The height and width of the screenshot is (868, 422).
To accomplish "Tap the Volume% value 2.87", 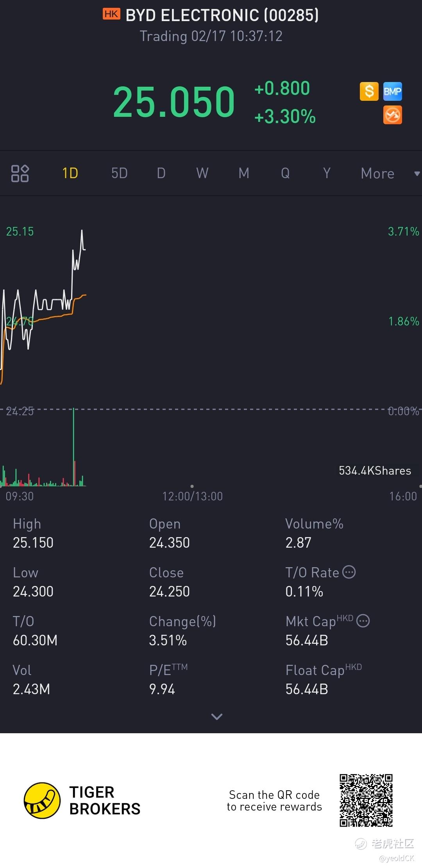I will pos(299,543).
